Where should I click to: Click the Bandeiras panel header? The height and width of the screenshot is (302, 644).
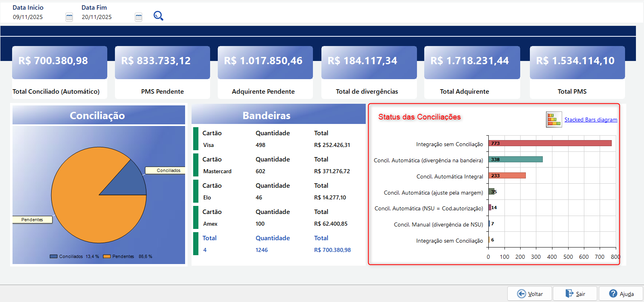click(x=279, y=115)
